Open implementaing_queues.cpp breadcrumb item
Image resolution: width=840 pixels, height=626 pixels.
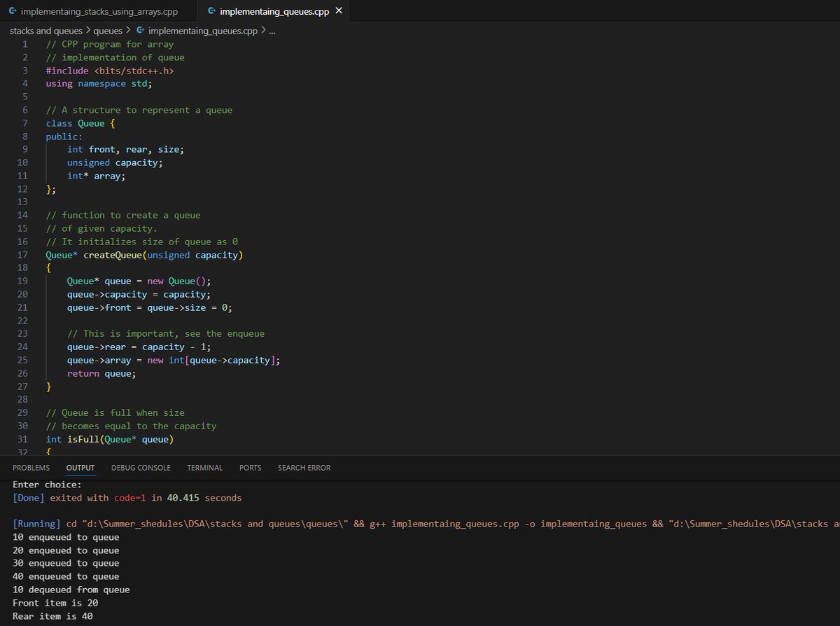[203, 31]
